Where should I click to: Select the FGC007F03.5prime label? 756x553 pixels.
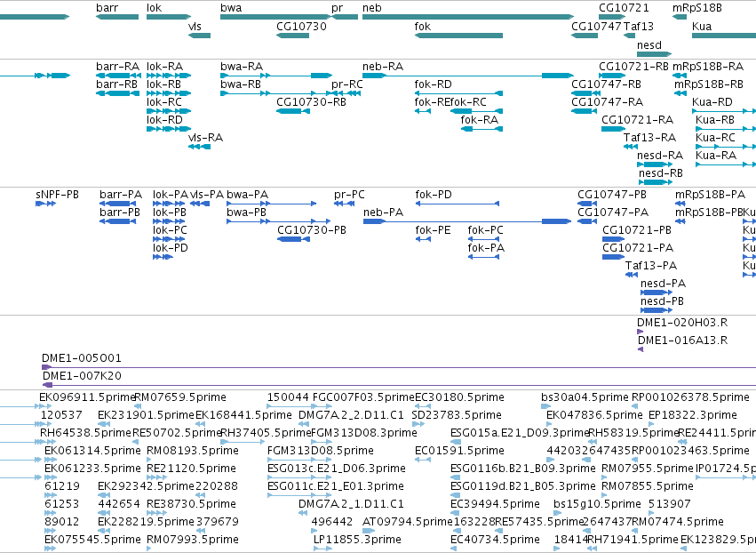(x=363, y=397)
